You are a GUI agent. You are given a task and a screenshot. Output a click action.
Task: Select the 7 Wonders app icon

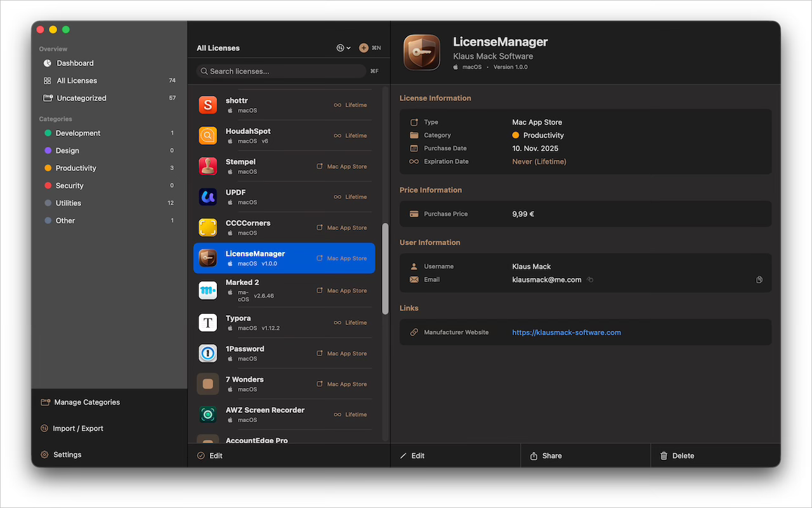point(208,384)
